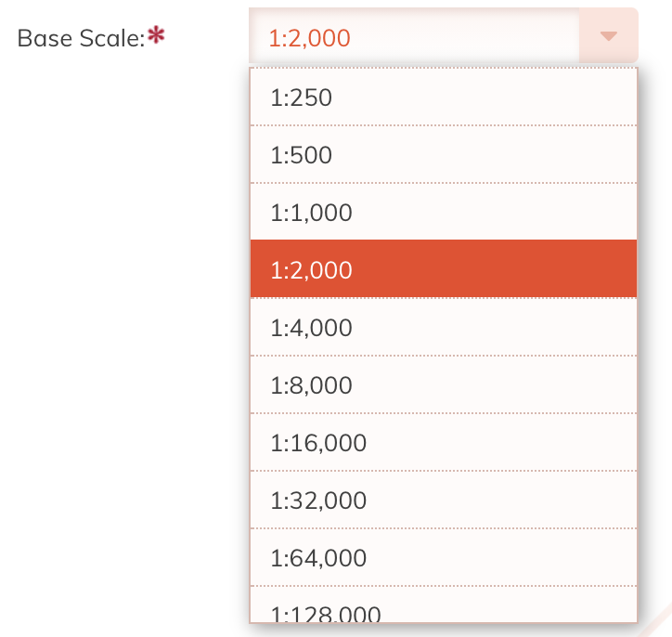Choose 1:32,000 from the dropdown
672x637 pixels.
pyautogui.click(x=443, y=500)
